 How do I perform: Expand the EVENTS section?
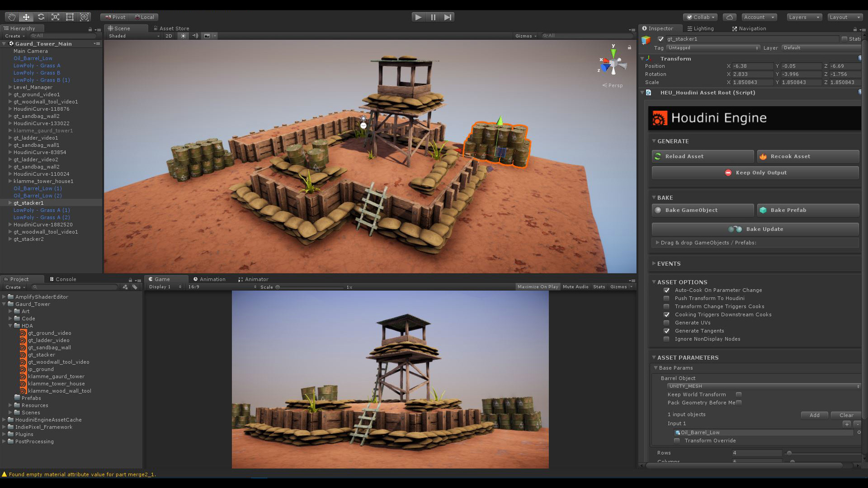click(654, 263)
